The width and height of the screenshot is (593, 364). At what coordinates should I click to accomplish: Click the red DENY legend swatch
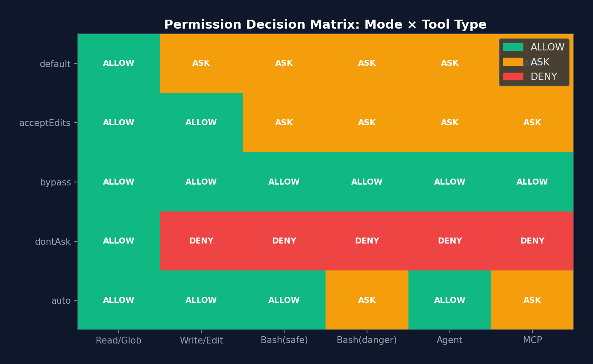click(x=513, y=76)
